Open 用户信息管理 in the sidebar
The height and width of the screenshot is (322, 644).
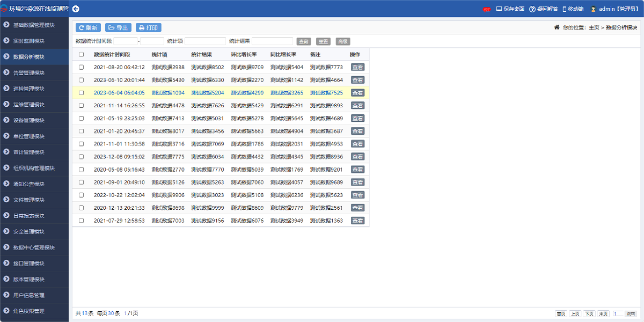click(35, 295)
